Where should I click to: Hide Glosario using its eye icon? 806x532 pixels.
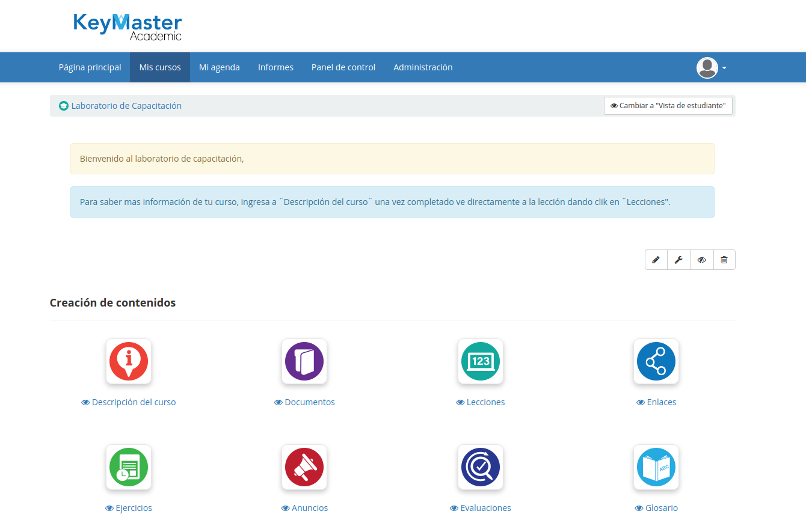(639, 509)
